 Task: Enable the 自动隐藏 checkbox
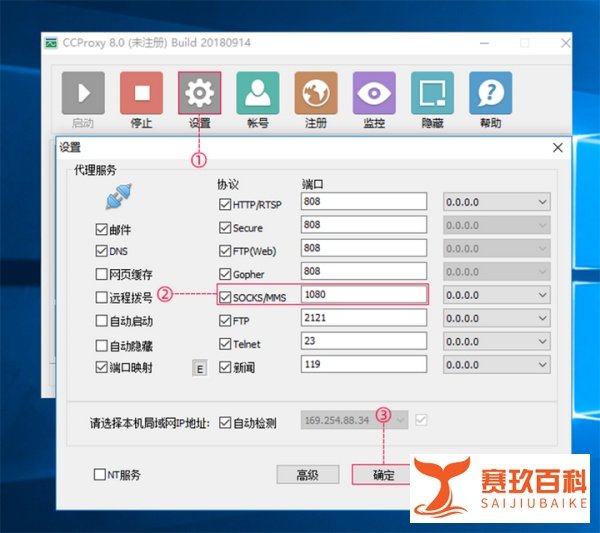(101, 346)
